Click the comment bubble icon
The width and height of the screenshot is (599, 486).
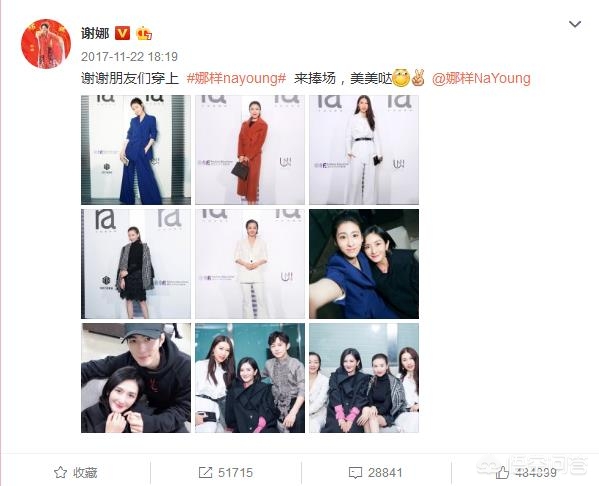[355, 473]
